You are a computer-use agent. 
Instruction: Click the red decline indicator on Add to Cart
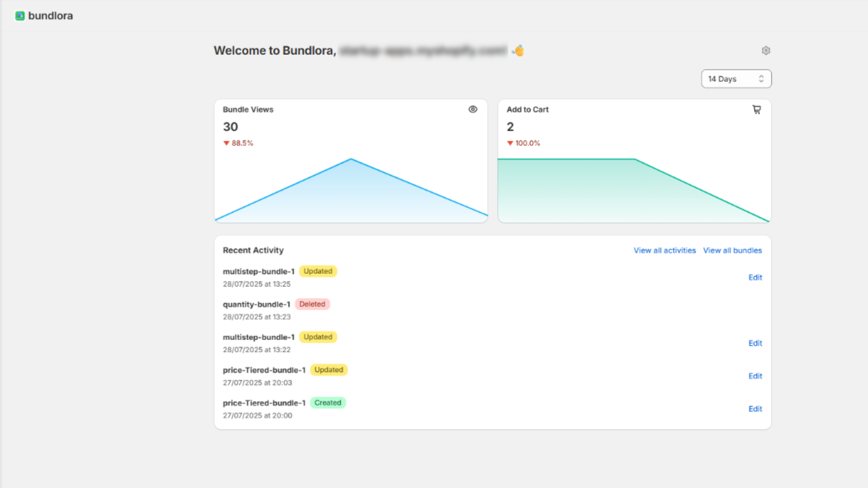click(x=524, y=143)
